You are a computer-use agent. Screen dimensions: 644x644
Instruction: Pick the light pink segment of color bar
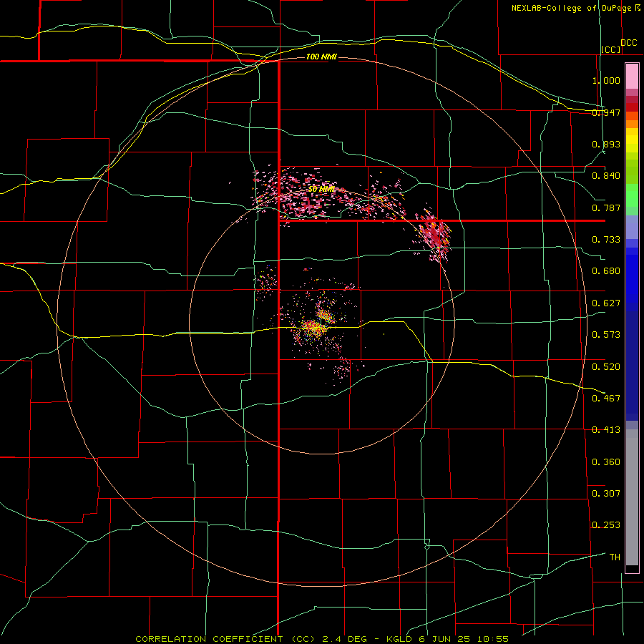632,77
